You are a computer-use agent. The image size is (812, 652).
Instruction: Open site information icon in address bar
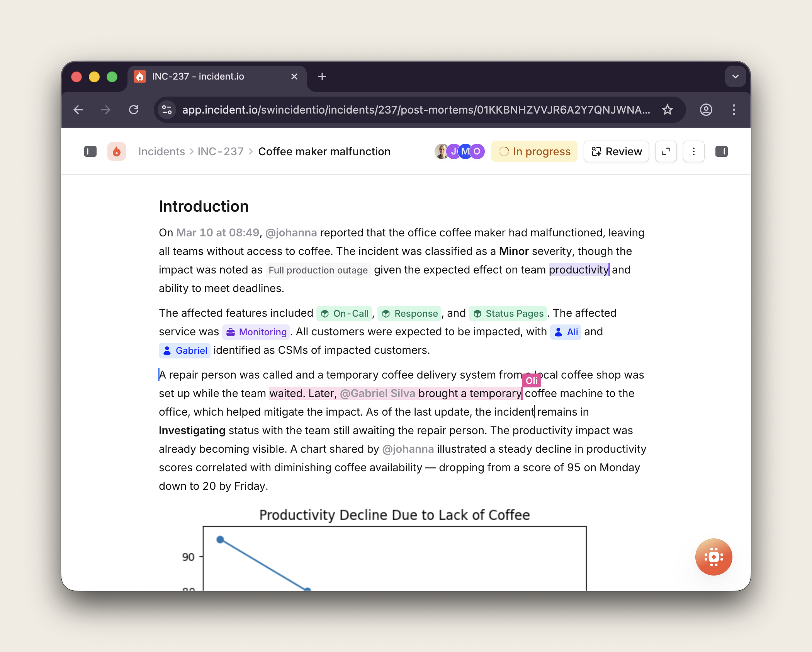[x=167, y=110]
